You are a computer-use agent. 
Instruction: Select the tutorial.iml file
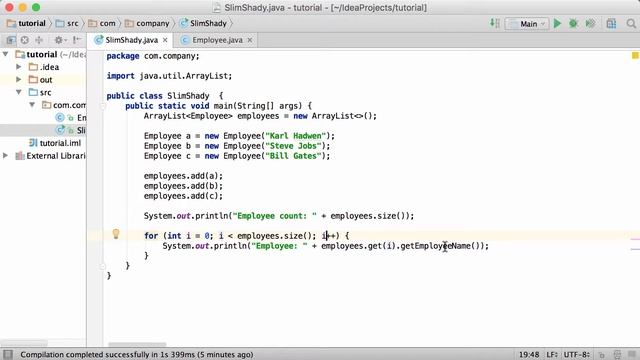55,143
